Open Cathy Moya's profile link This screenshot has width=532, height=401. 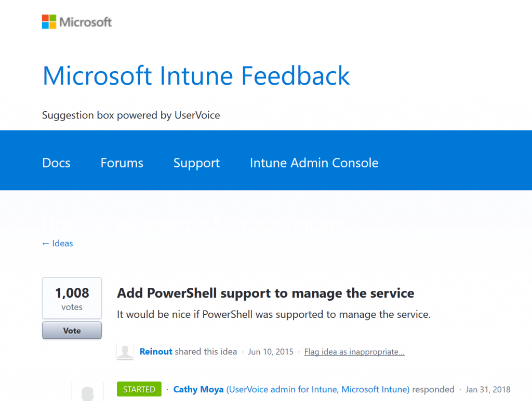[x=198, y=390]
